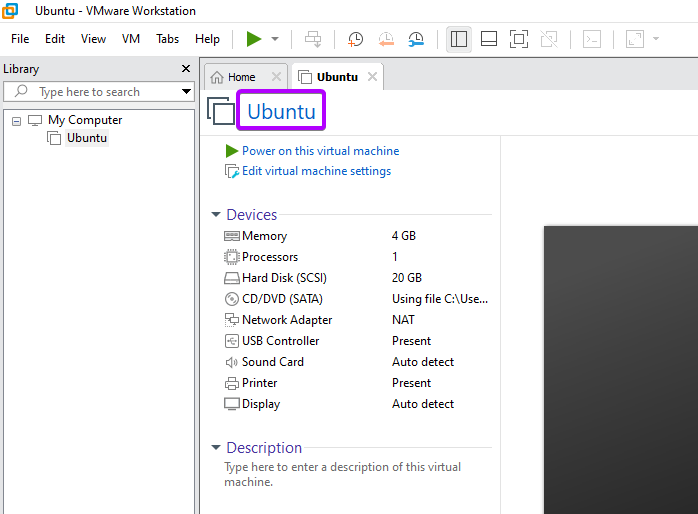The image size is (698, 514).
Task: Click the VMware Workstation title bar icon
Action: pos(10,11)
